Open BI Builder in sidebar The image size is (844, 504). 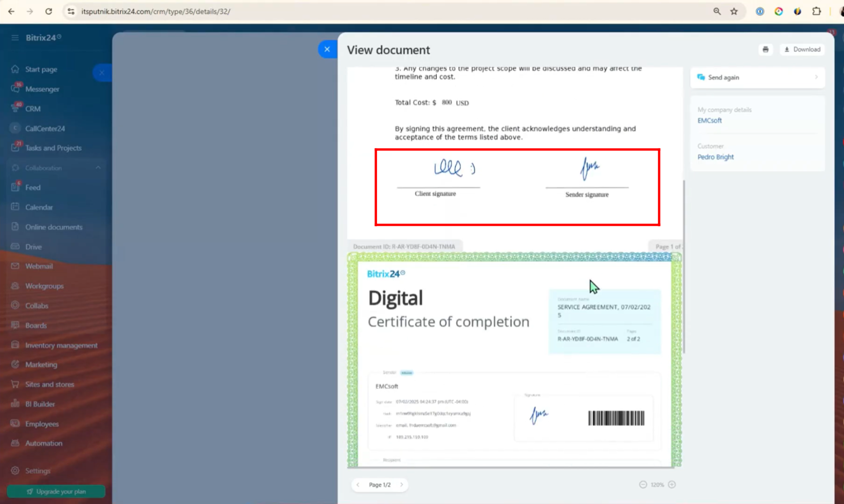point(40,404)
